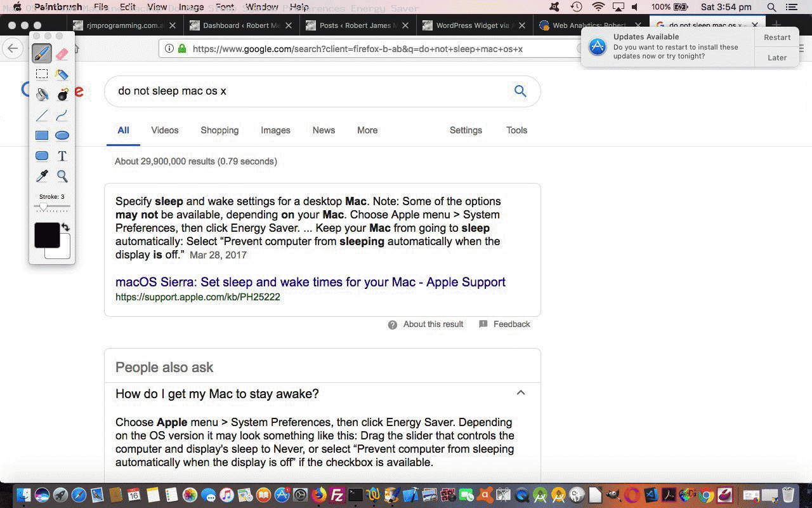Open the Image menu

[x=191, y=7]
